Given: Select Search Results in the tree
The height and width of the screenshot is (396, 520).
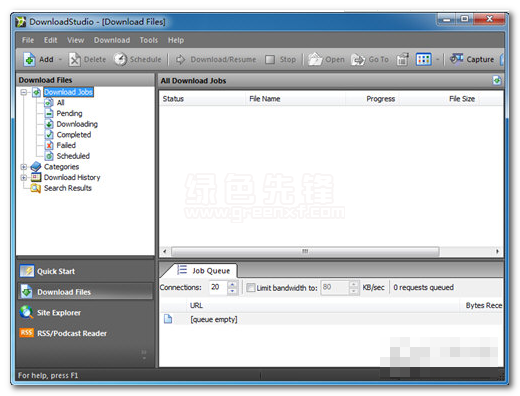Looking at the screenshot, I should pyautogui.click(x=68, y=188).
